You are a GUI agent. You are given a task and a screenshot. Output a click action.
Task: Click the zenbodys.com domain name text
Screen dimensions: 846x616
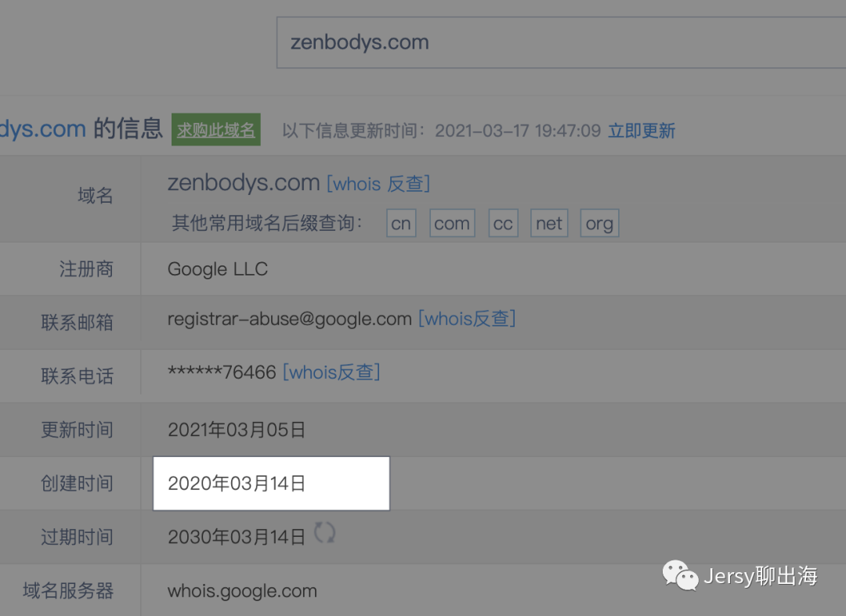pos(244,182)
